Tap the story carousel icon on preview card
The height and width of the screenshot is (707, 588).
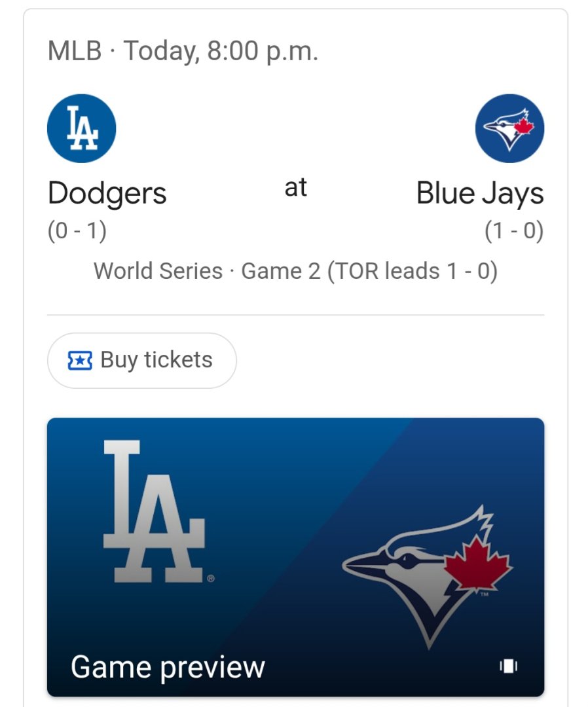click(x=509, y=666)
